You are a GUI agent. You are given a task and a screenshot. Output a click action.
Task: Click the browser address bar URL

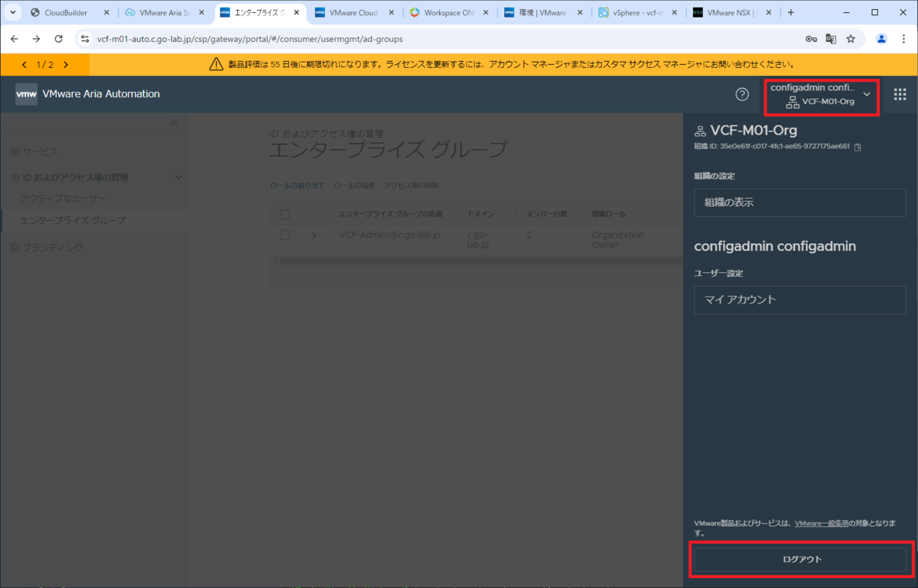click(250, 39)
